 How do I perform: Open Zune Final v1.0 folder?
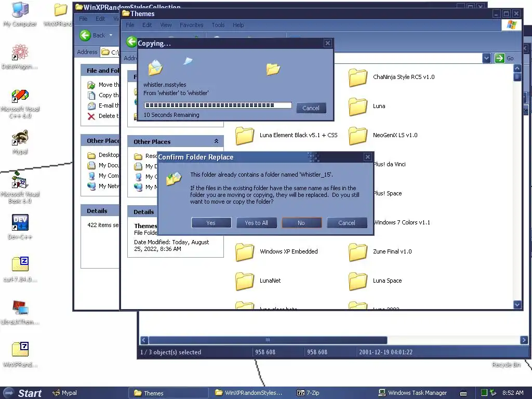coord(380,252)
